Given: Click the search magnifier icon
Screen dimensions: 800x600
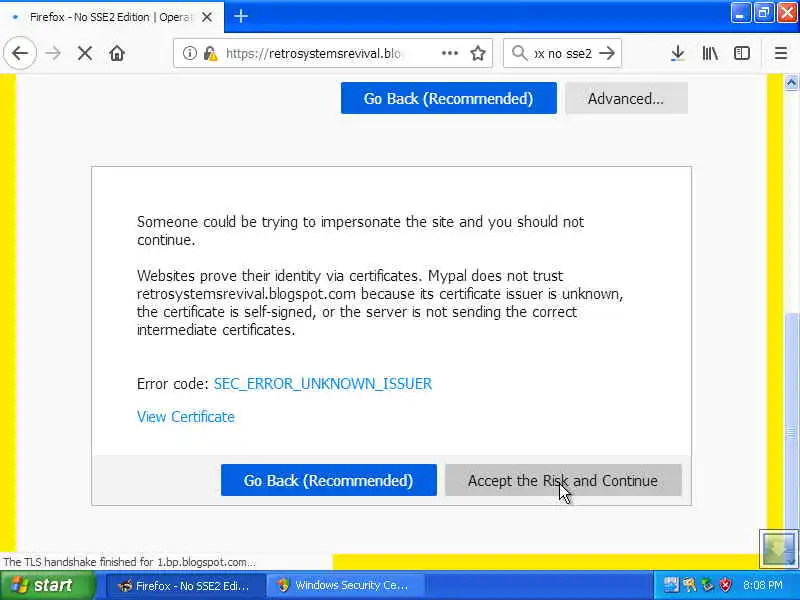Looking at the screenshot, I should (519, 53).
